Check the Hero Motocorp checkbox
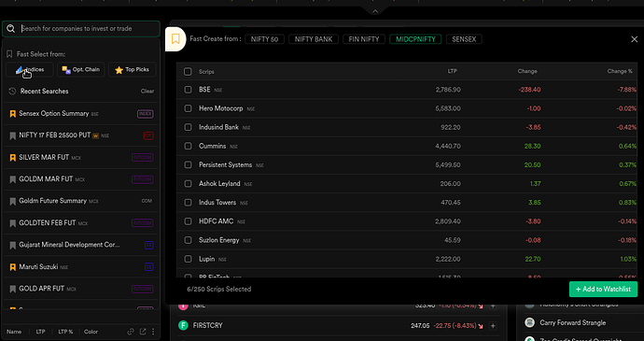This screenshot has width=644, height=341. (x=188, y=108)
